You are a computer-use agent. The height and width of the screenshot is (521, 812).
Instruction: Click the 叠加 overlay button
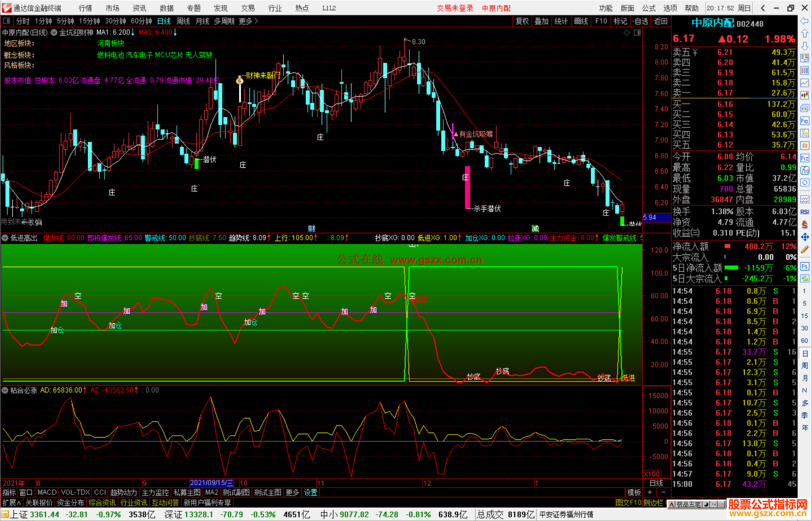pos(541,21)
